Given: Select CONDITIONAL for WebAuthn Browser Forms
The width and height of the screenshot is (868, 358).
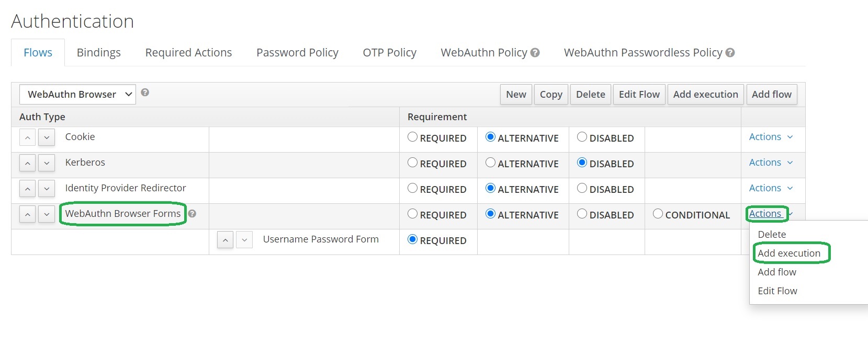Looking at the screenshot, I should [x=658, y=214].
